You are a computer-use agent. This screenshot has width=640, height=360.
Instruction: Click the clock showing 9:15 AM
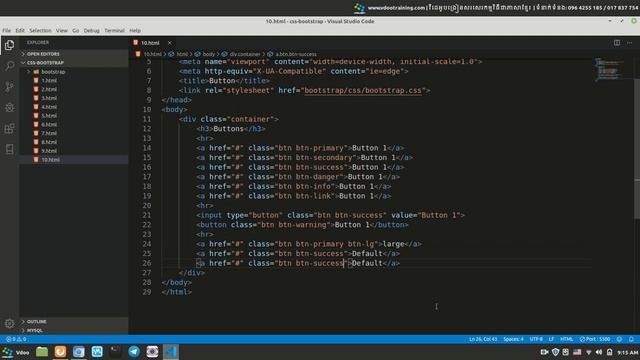coord(627,352)
